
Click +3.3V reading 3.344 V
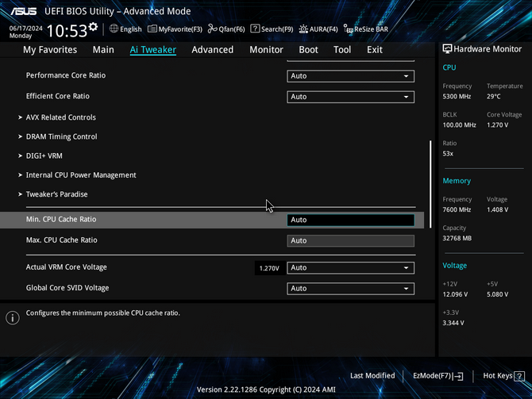click(x=453, y=323)
